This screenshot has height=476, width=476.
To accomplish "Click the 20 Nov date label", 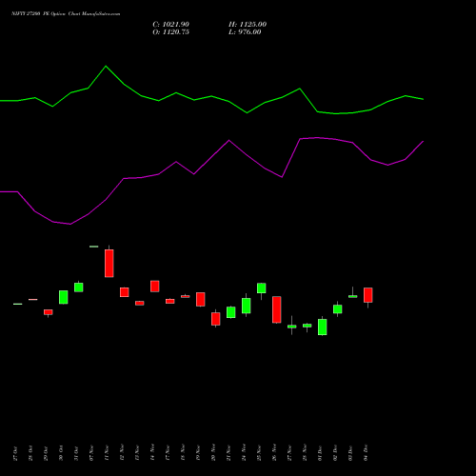I will pyautogui.click(x=213, y=452).
